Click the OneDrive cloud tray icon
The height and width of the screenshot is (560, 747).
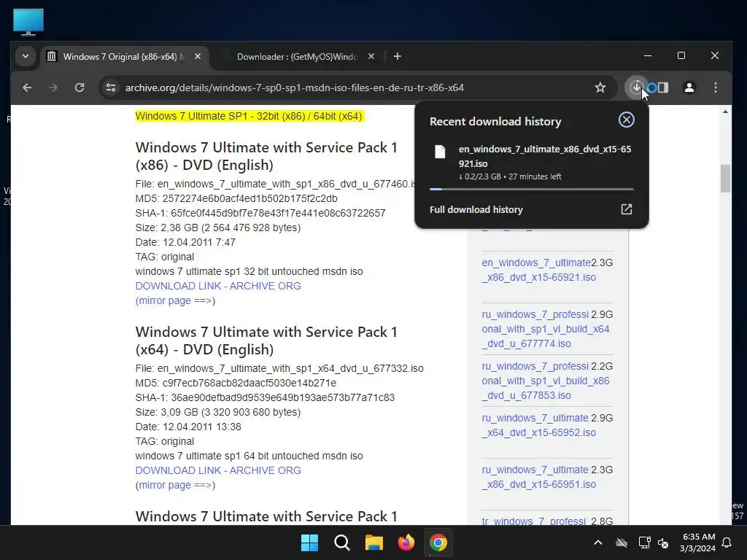622,542
